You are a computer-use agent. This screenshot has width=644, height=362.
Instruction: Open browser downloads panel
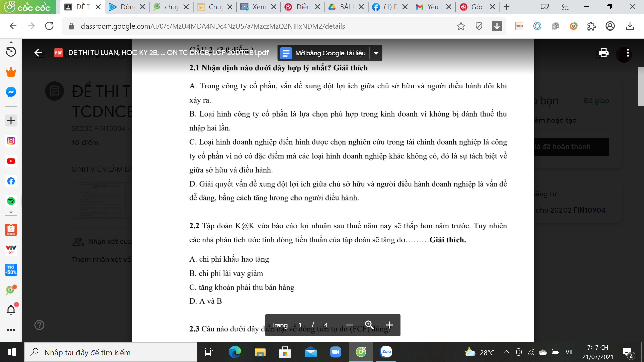click(630, 26)
